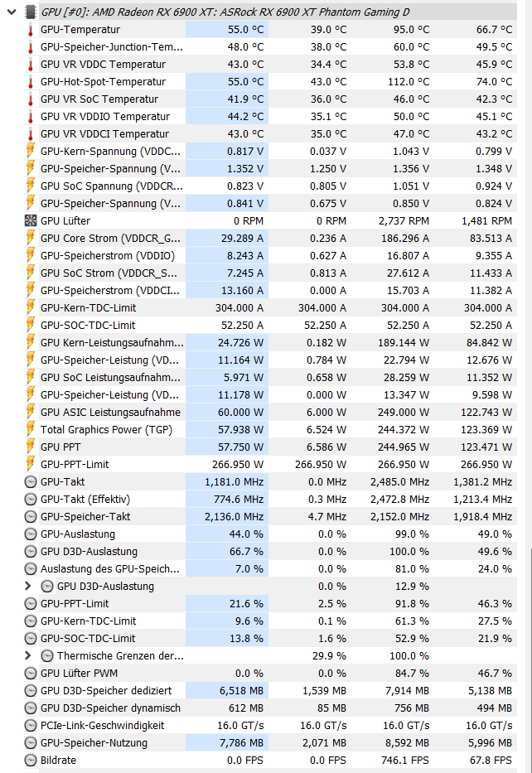Image resolution: width=532 pixels, height=773 pixels.
Task: Click the lightning icon beside GPU SoC Strom
Action: [x=31, y=273]
